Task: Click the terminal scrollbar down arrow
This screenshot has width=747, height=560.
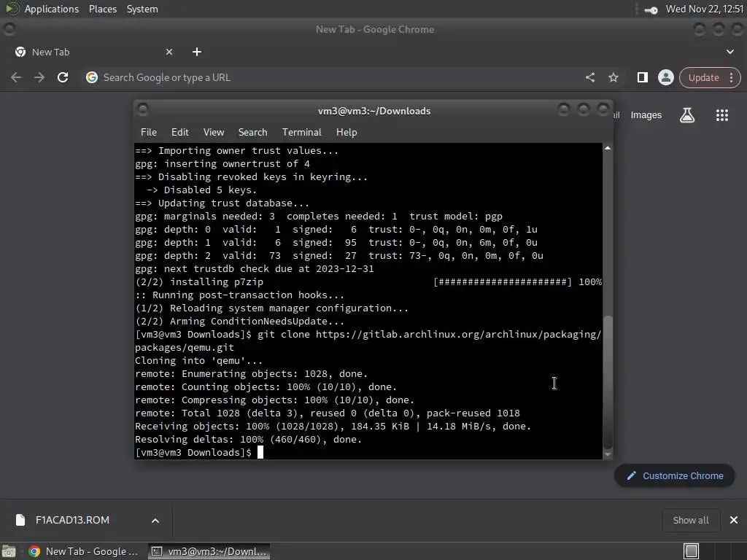Action: point(608,454)
